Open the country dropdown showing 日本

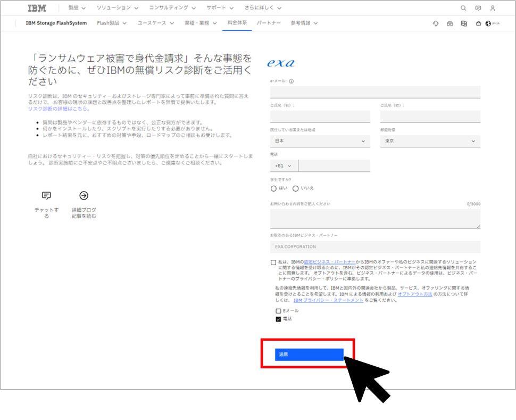pyautogui.click(x=320, y=141)
